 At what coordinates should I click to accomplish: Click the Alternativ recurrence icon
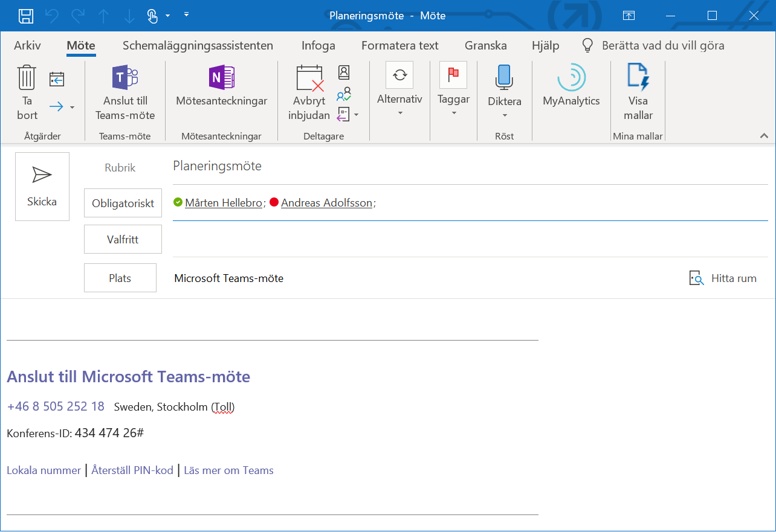point(399,75)
